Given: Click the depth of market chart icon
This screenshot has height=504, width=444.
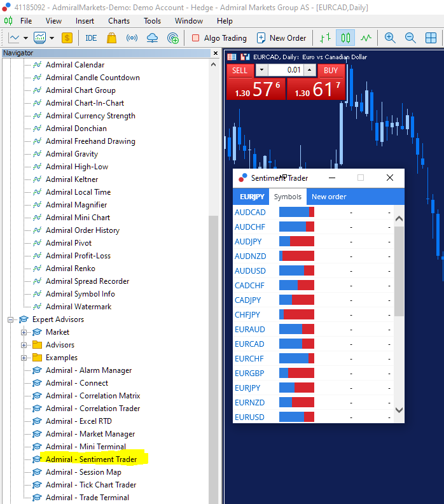Looking at the screenshot, I should pyautogui.click(x=245, y=57).
